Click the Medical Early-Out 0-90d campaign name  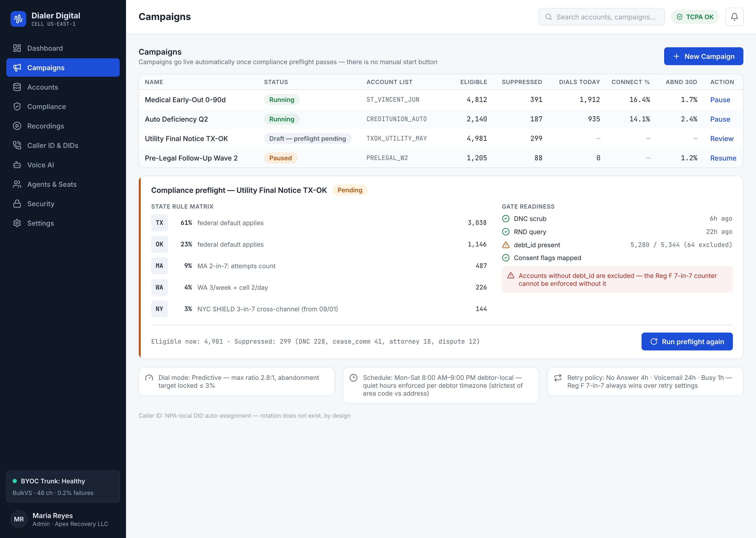[x=185, y=100]
